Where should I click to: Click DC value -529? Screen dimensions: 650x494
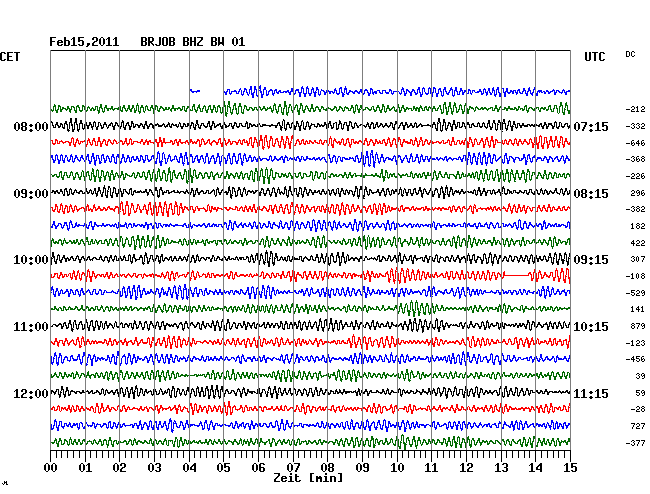[x=635, y=293]
